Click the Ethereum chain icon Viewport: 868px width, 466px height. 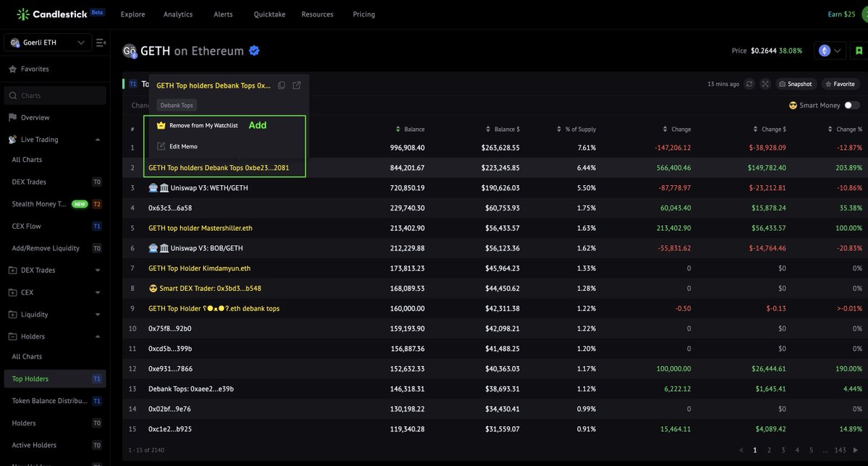(x=825, y=51)
